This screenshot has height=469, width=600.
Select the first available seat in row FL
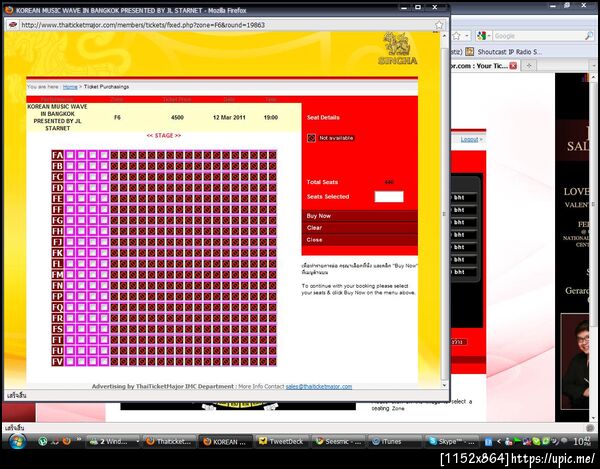point(70,264)
